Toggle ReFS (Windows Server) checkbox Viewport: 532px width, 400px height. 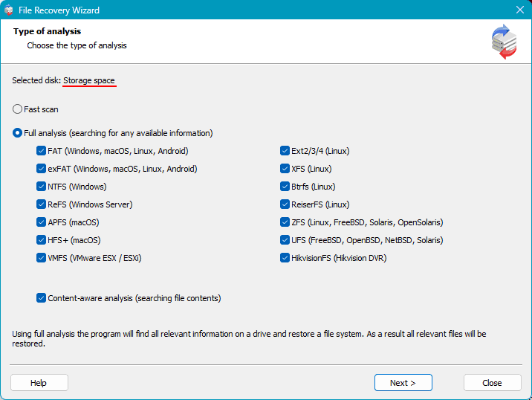click(x=41, y=204)
